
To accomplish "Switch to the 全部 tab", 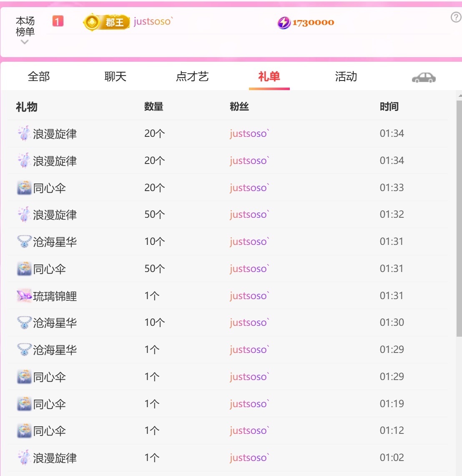I will coord(38,76).
